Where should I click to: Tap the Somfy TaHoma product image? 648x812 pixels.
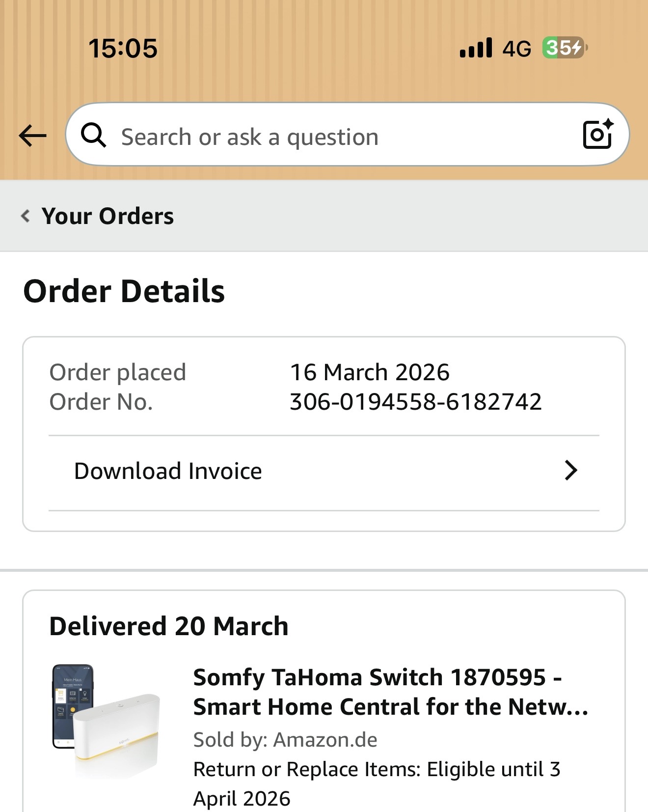pos(106,721)
